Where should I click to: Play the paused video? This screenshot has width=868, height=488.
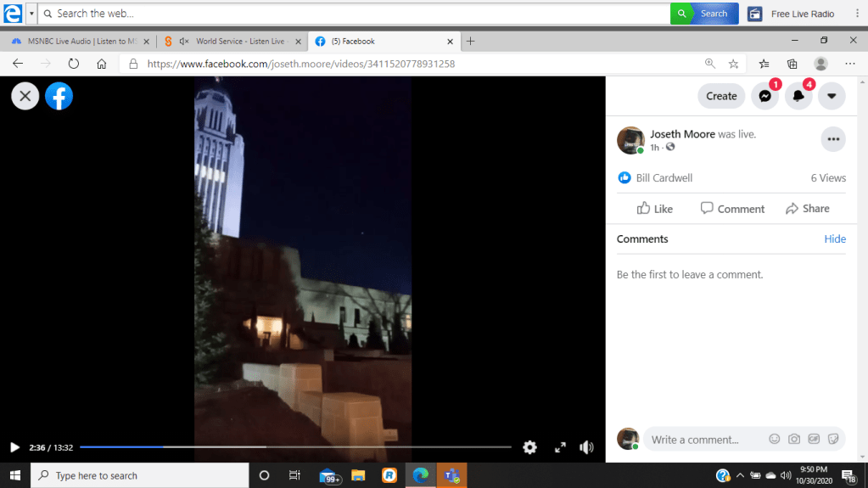14,447
